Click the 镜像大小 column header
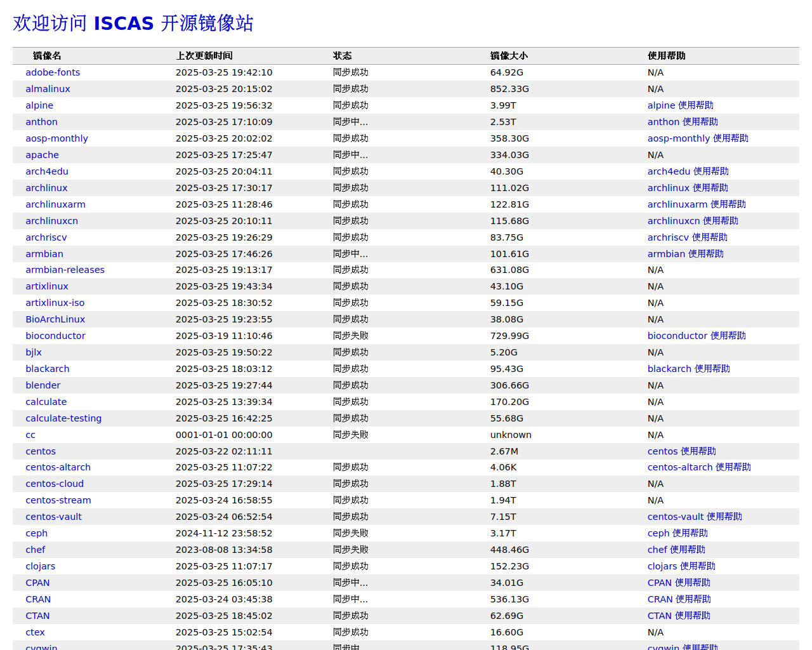The image size is (812, 650). point(509,56)
